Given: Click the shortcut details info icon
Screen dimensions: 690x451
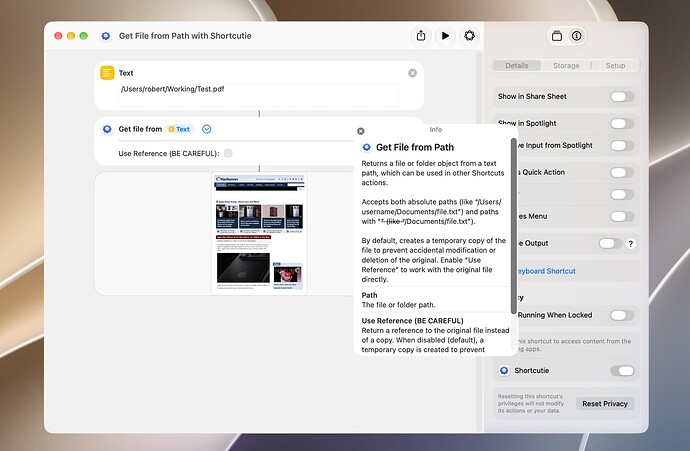Looking at the screenshot, I should tap(576, 36).
